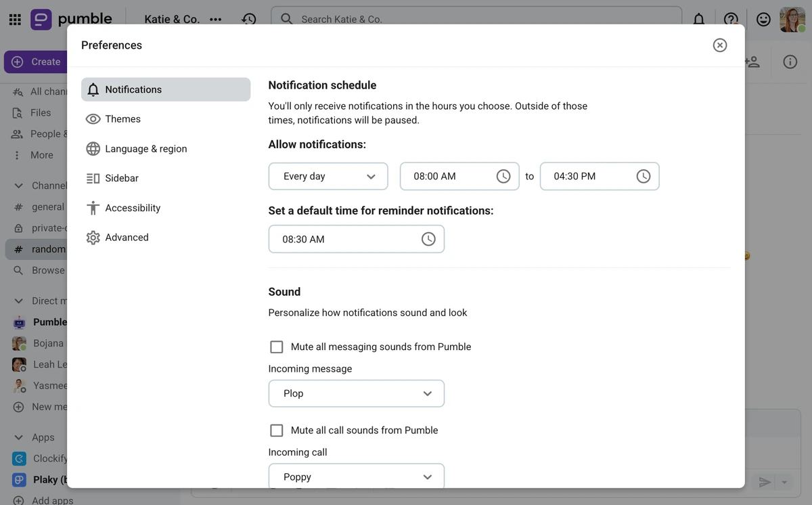Open the clock picker for reminder time
This screenshot has height=505, width=812.
point(428,238)
